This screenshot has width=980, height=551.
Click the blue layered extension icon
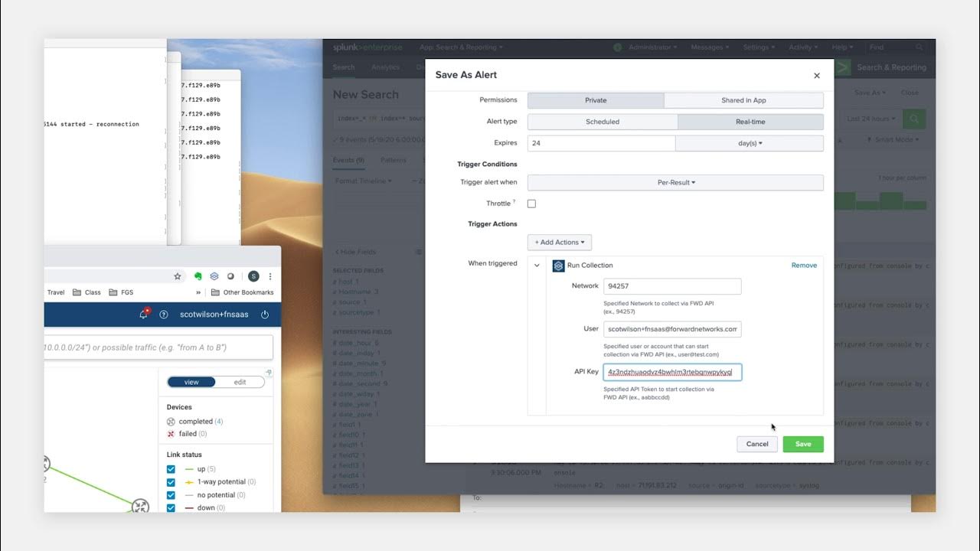[x=215, y=276]
